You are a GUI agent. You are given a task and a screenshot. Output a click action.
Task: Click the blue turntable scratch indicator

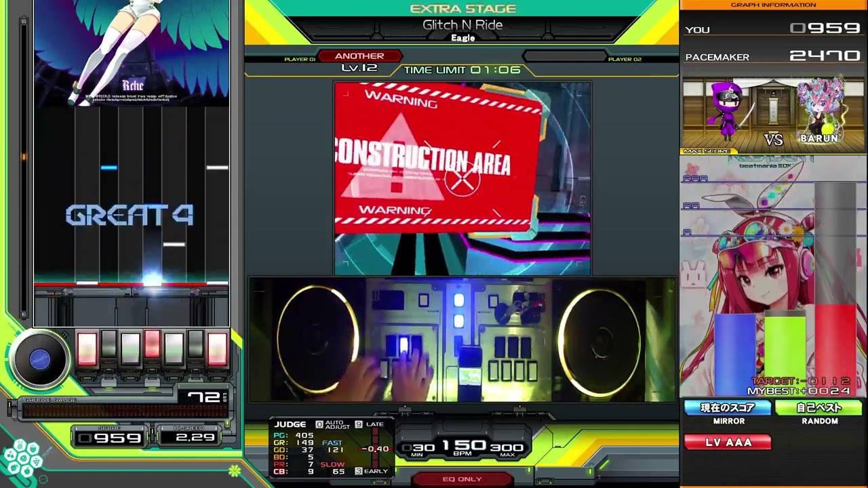[x=40, y=359]
